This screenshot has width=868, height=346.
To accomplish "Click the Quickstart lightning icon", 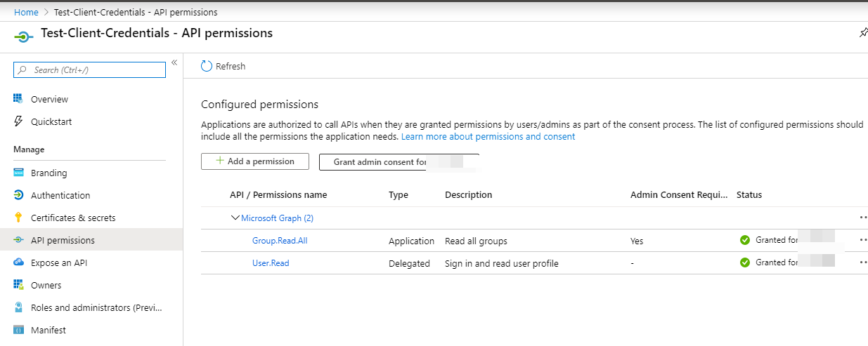I will click(x=19, y=121).
